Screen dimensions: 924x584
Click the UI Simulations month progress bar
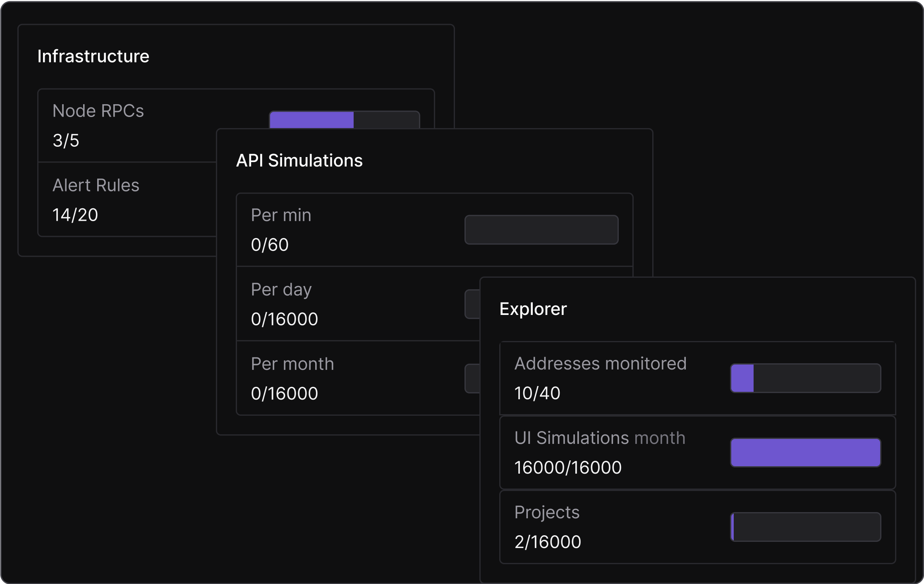pos(805,452)
